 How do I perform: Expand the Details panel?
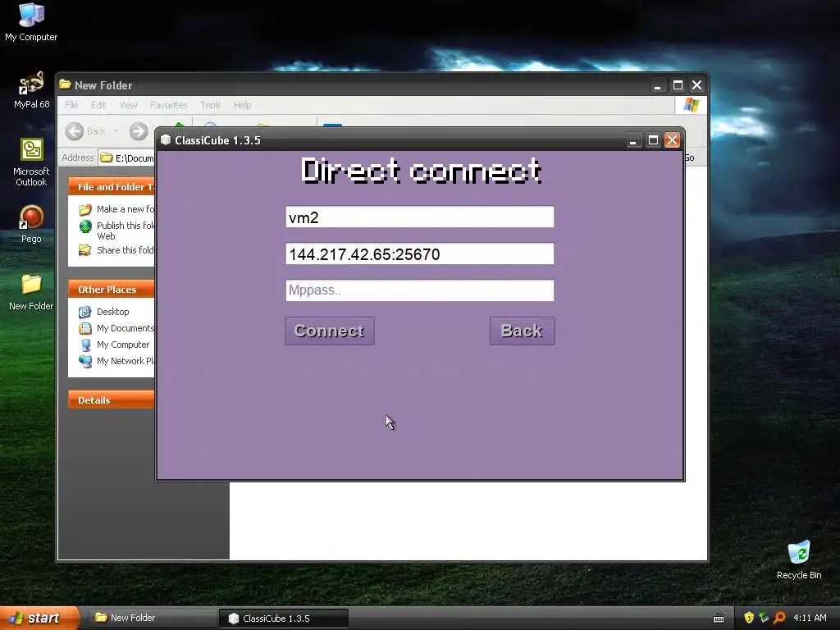[x=112, y=400]
